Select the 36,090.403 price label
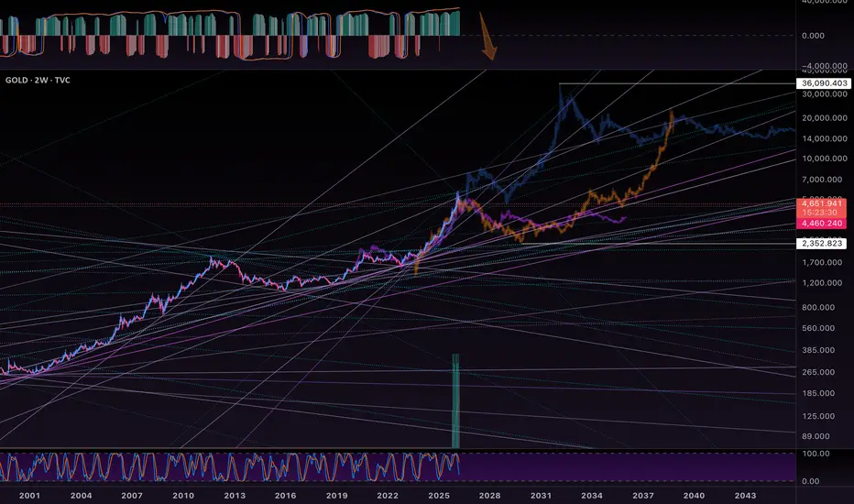Screen dimensions: 854x504 click(x=824, y=83)
